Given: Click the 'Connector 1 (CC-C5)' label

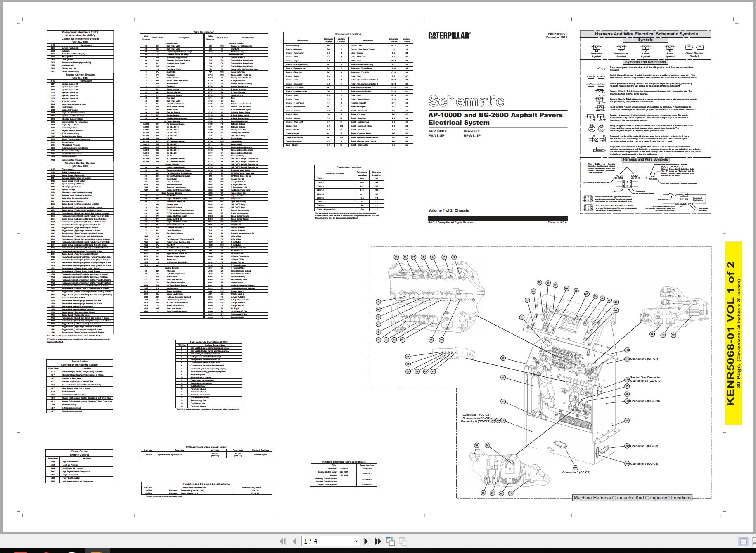Looking at the screenshot, I should pyautogui.click(x=476, y=414).
